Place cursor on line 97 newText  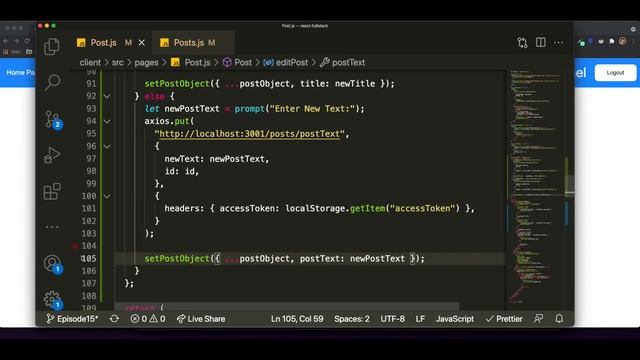184,159
